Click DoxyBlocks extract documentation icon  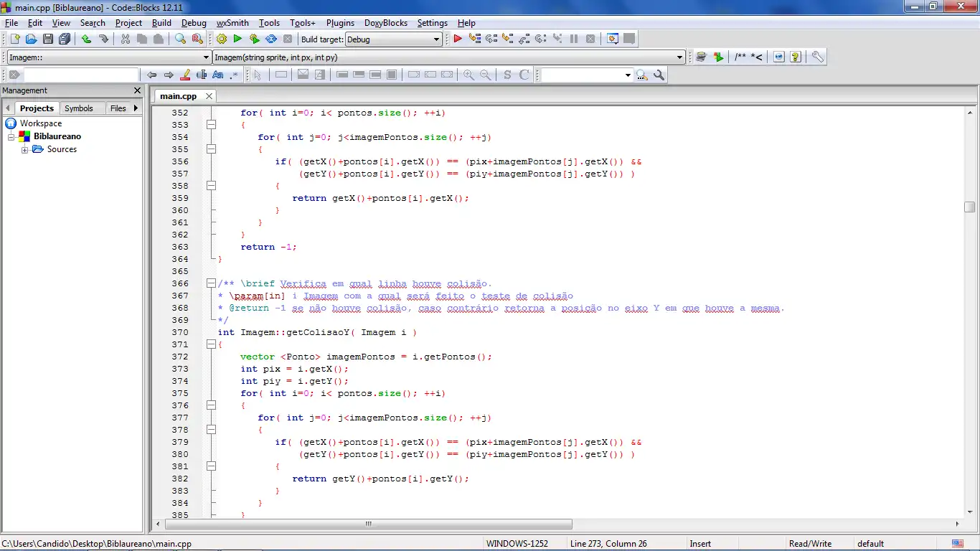coord(702,57)
